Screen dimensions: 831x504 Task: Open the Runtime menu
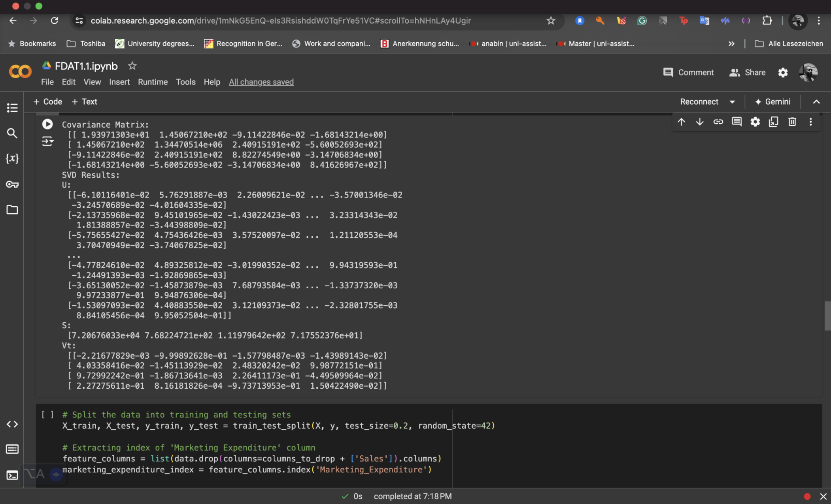pyautogui.click(x=153, y=82)
